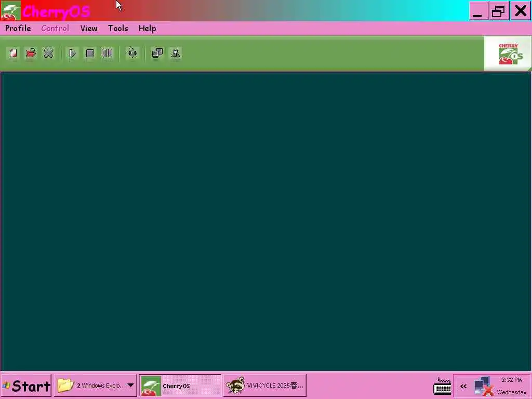Start the virtual machine with play icon
Screen dimensions: 532x399
pos(72,54)
